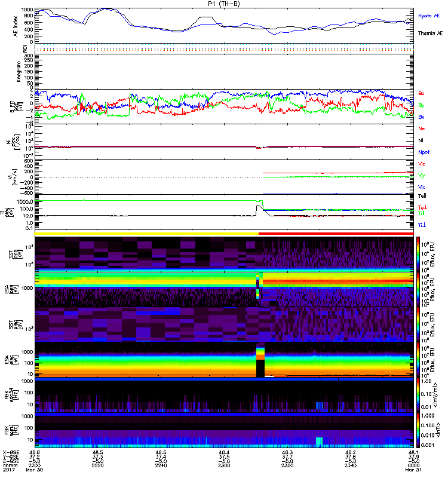Viewport: 448px width, 478px height.
Task: Select the red "Te⊥" temperature legend label
Action: click(x=423, y=207)
